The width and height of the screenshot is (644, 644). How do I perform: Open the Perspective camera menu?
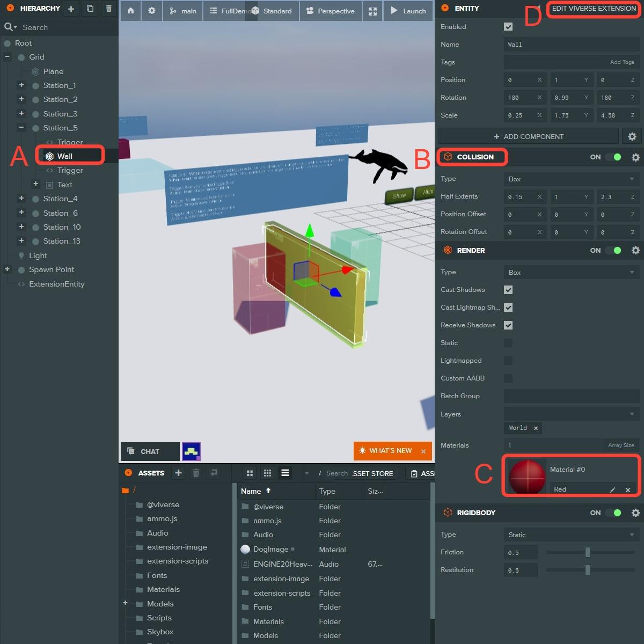330,11
